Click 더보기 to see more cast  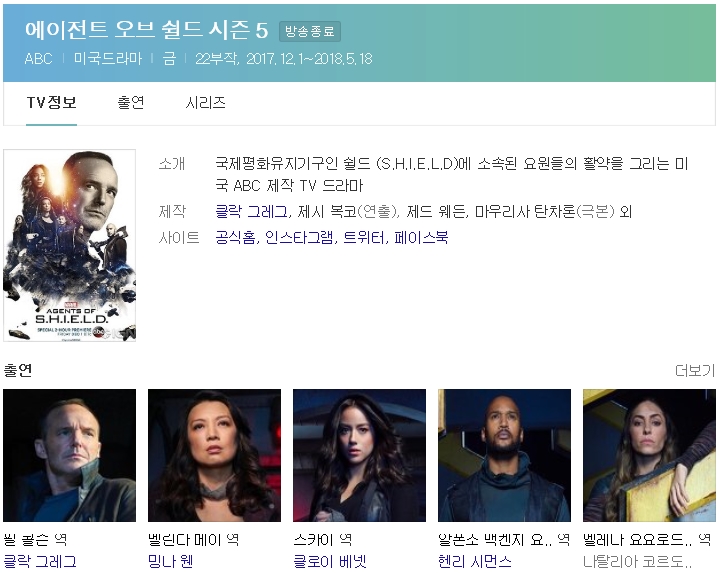tap(695, 370)
